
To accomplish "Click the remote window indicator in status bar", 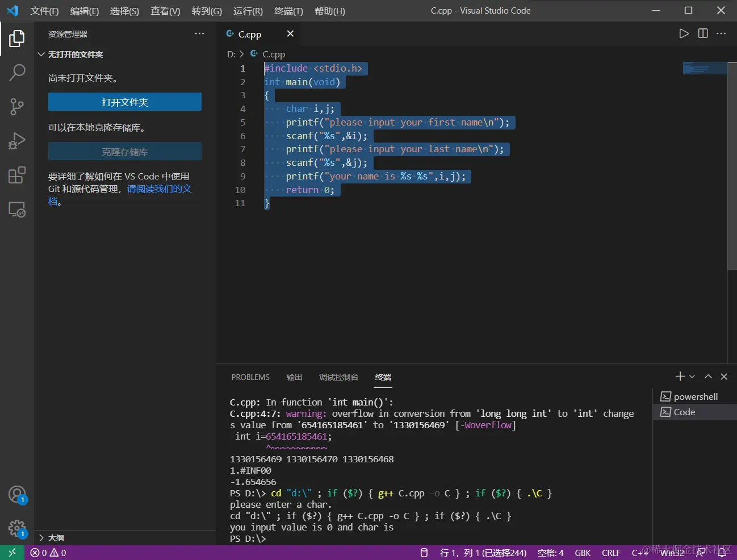I will [x=12, y=553].
